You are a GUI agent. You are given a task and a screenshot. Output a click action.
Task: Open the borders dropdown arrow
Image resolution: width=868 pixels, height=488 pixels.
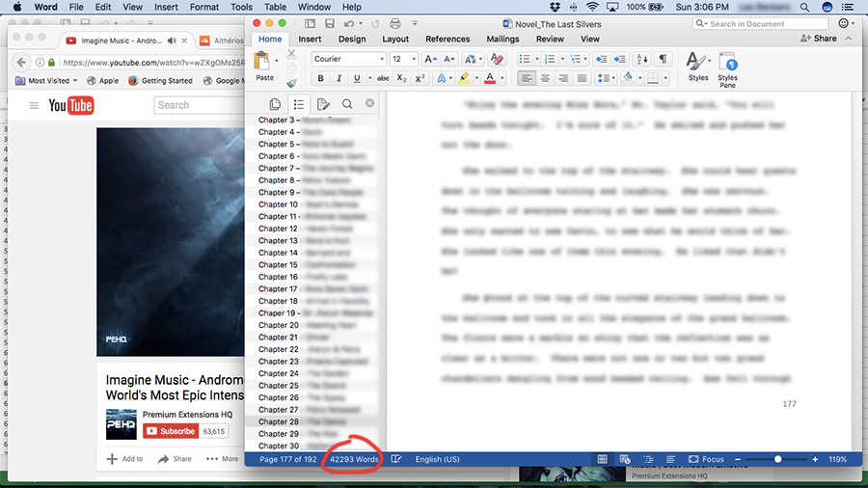tap(665, 78)
